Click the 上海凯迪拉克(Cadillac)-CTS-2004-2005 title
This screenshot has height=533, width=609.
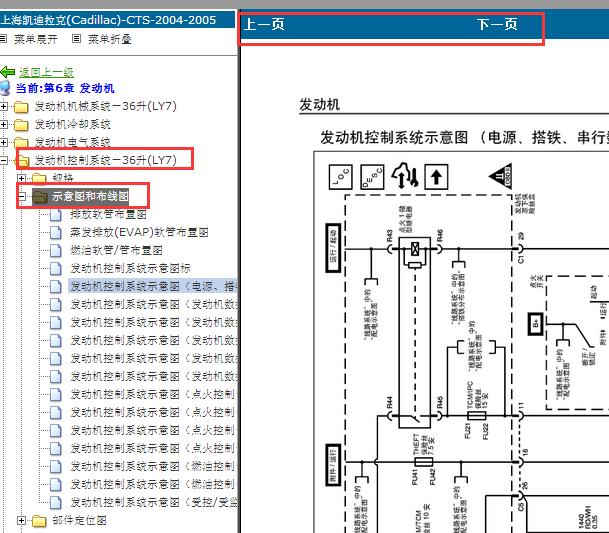point(108,20)
